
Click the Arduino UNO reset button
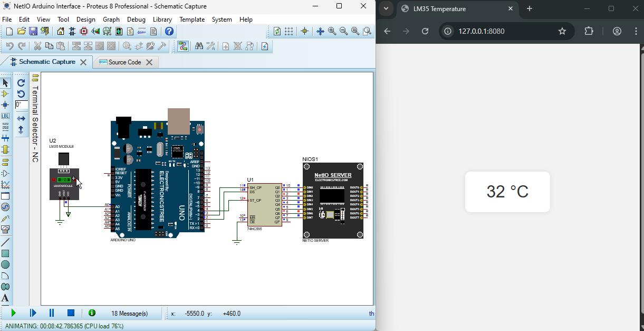[200, 129]
